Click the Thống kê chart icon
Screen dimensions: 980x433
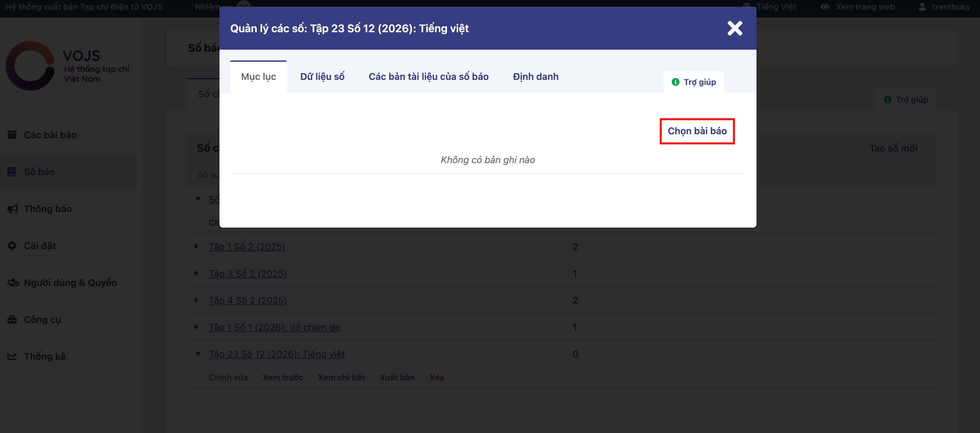point(12,356)
